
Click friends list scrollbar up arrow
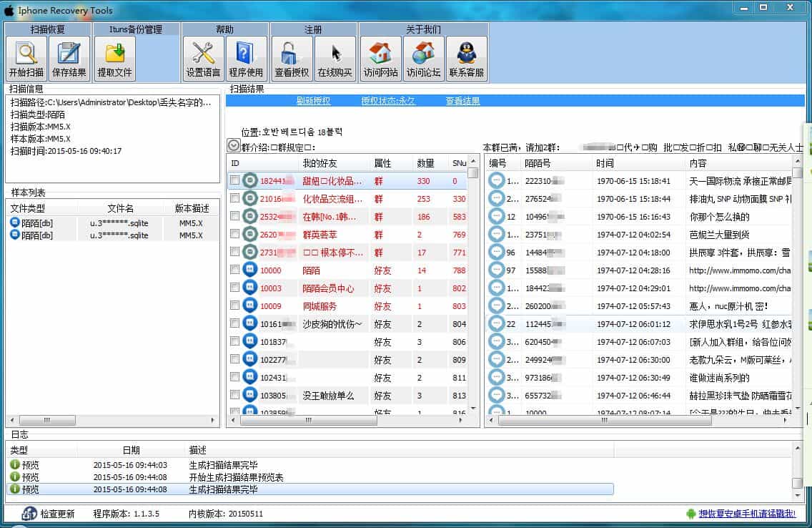coord(472,161)
